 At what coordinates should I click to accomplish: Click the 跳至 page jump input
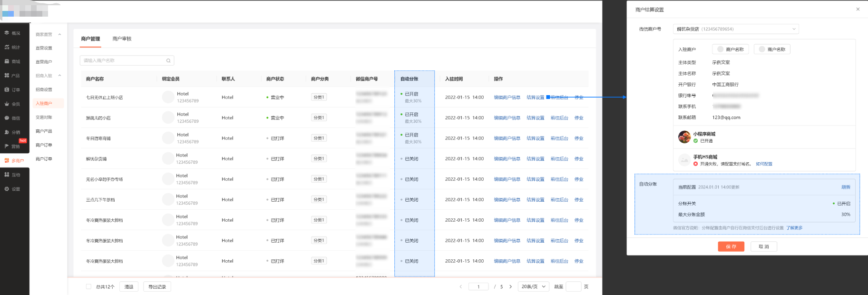(574, 286)
